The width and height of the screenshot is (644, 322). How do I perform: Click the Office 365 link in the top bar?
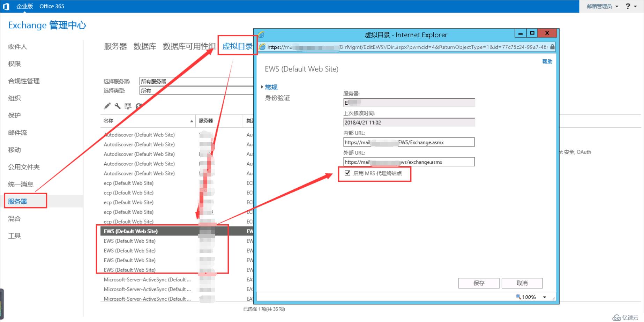point(52,6)
